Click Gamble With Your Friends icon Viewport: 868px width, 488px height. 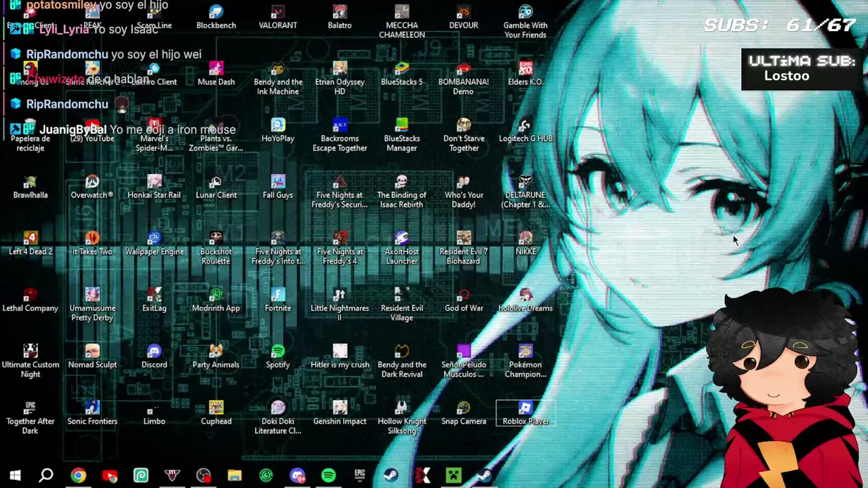(x=526, y=22)
